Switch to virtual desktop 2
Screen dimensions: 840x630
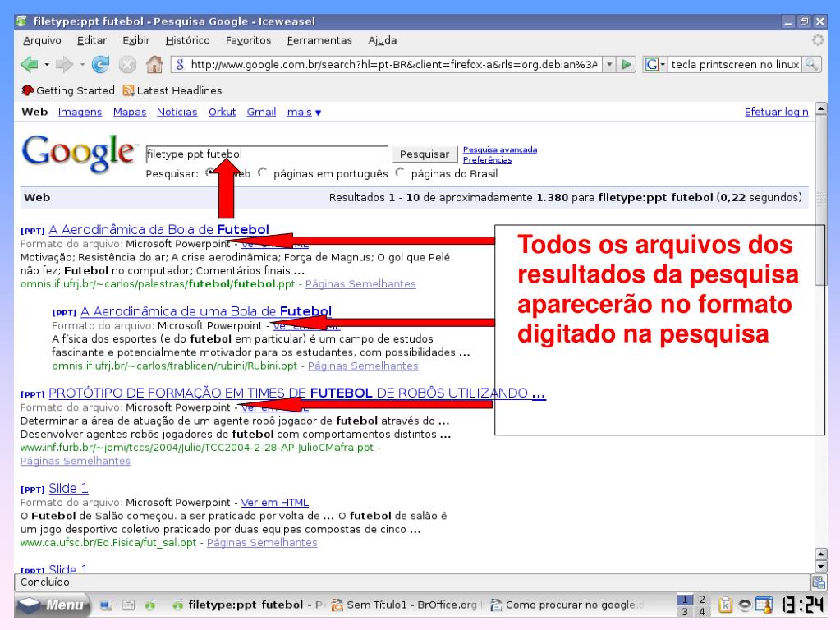pyautogui.click(x=702, y=600)
